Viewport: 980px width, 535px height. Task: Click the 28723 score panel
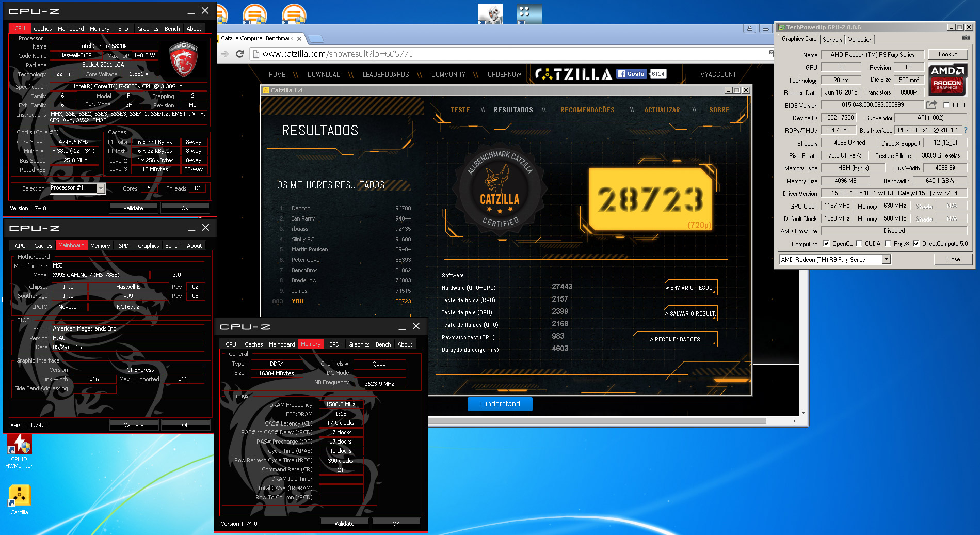pos(651,199)
